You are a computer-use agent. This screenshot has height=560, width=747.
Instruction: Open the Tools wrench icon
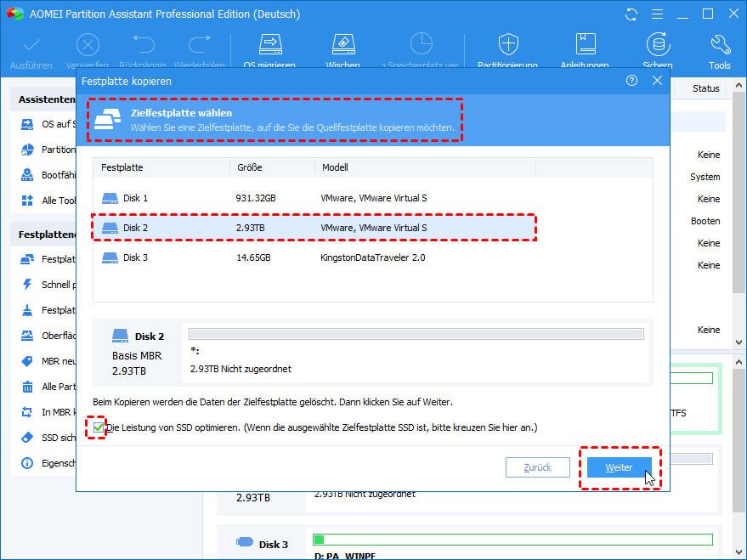click(x=720, y=45)
